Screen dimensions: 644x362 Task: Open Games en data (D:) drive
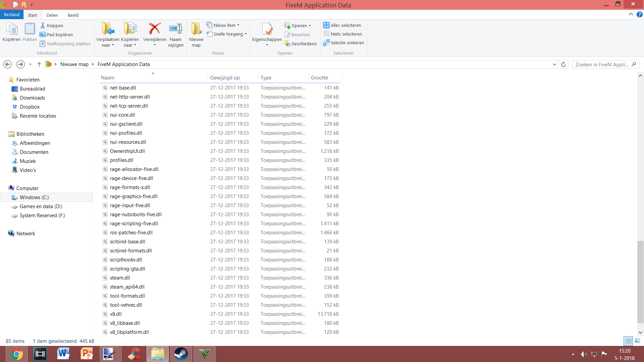(x=41, y=206)
